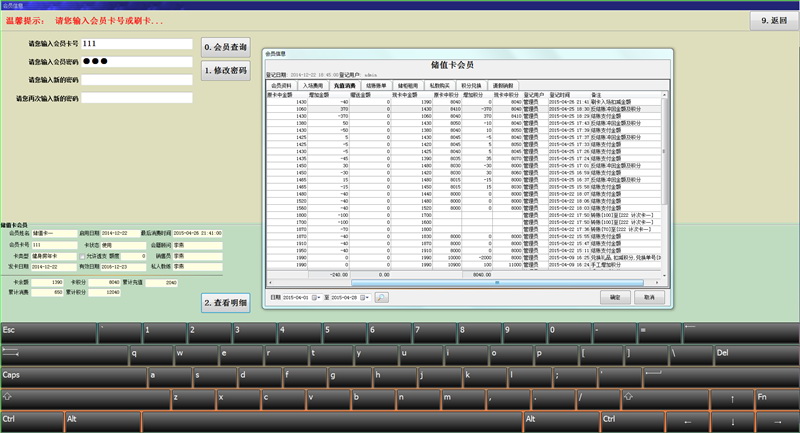This screenshot has width=800, height=433.
Task: Tap the equals key on the keyboard
Action: [659, 333]
